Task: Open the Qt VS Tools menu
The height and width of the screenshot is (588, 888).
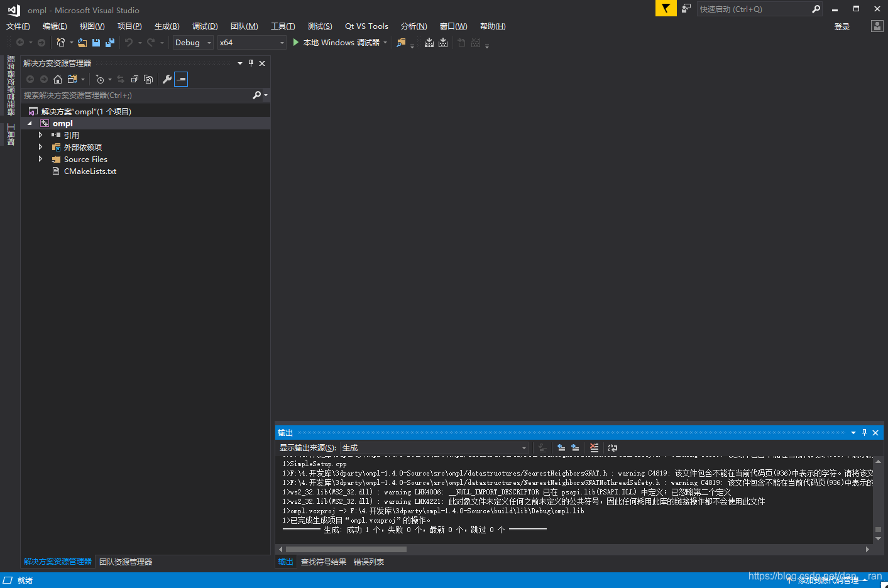Action: 366,26
